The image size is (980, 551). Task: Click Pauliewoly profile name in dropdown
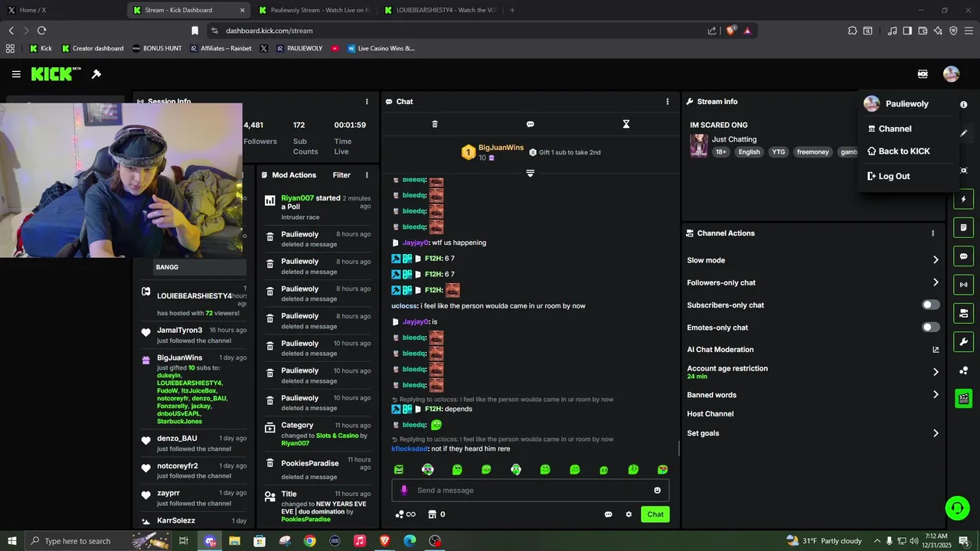(x=906, y=104)
